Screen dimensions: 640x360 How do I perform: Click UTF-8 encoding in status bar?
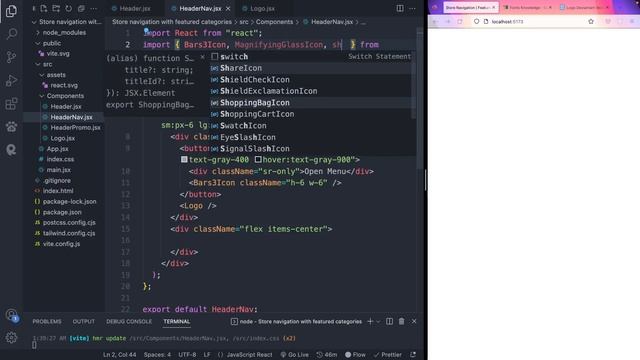click(187, 355)
